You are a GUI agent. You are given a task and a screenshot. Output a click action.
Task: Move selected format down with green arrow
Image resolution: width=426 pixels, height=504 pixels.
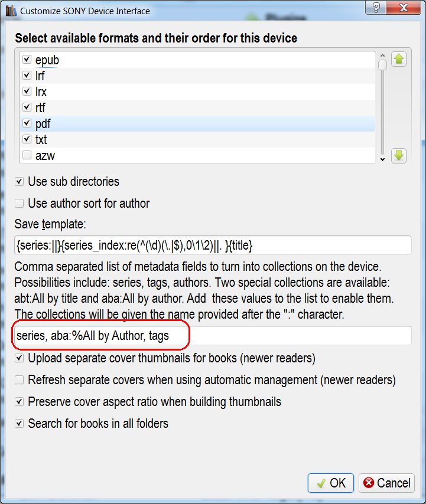pos(399,156)
